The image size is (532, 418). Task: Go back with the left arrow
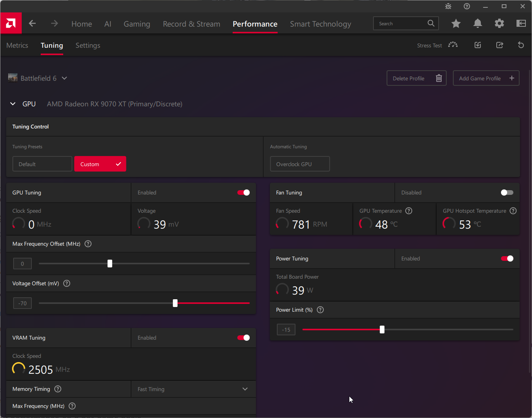click(x=32, y=24)
